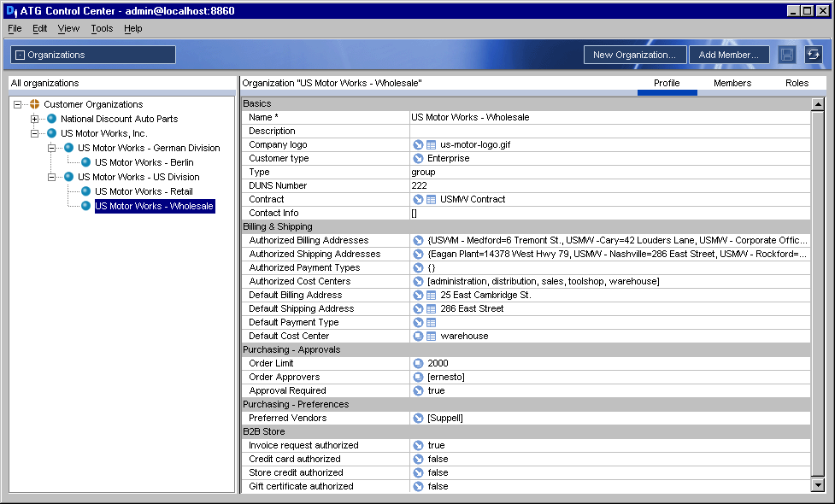The width and height of the screenshot is (835, 504).
Task: Click the scrollbar down arrow in profile panel
Action: (817, 485)
